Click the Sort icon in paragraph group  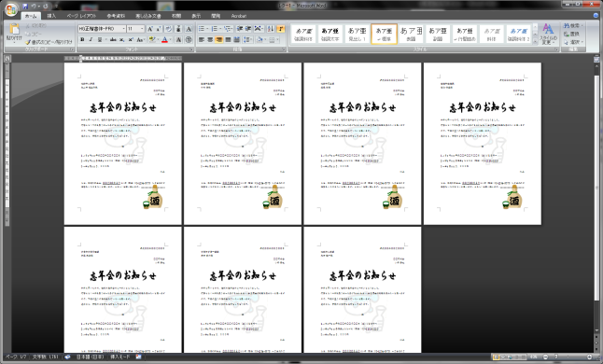271,29
